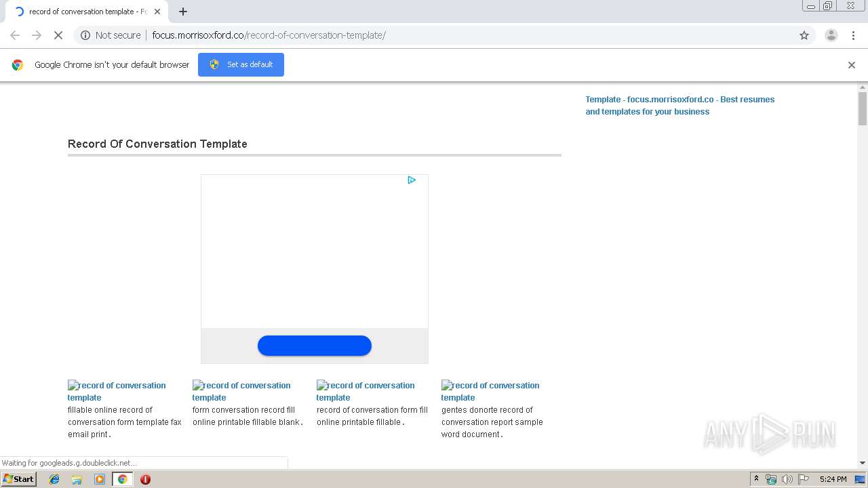Open second record of conversation template link, form conversation
Screen dimensions: 868x488
coord(241,391)
